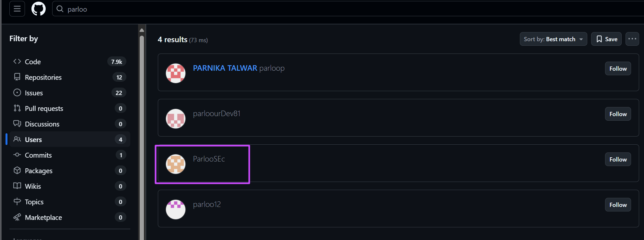Show Issues search results

(34, 93)
